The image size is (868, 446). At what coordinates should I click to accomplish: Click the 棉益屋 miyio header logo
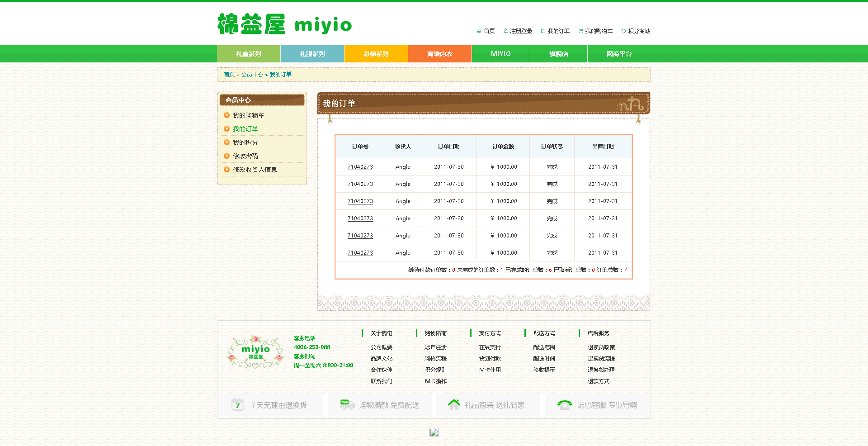284,24
